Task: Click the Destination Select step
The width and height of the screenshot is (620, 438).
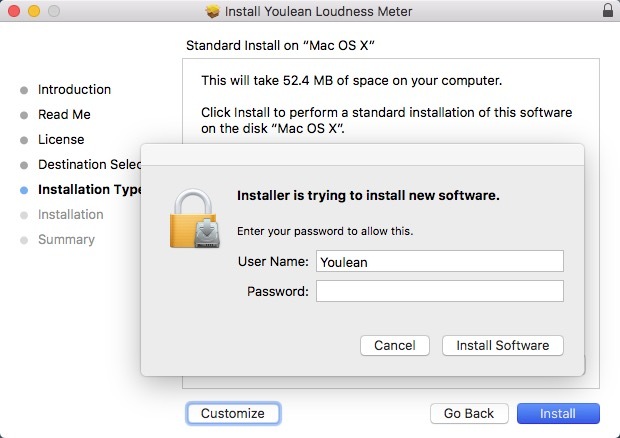Action: click(x=89, y=164)
